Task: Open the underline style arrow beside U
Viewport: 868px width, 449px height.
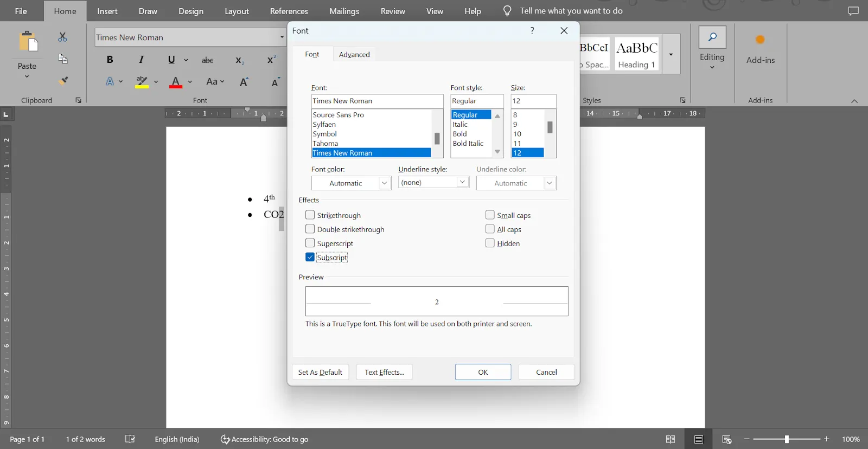Action: (x=186, y=60)
